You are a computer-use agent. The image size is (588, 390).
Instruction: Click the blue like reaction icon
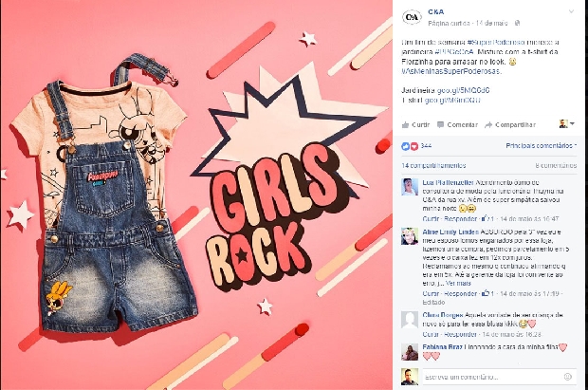[405, 146]
